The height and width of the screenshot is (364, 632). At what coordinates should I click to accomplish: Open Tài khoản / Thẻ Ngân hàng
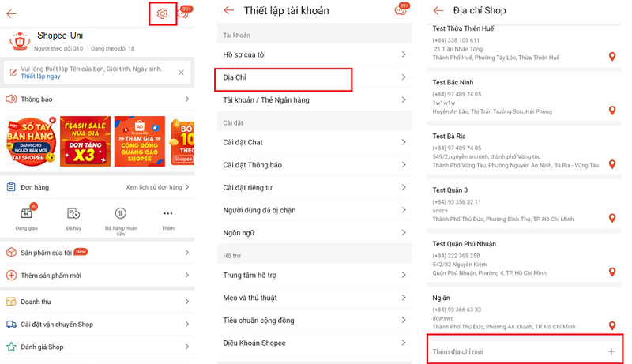point(314,99)
